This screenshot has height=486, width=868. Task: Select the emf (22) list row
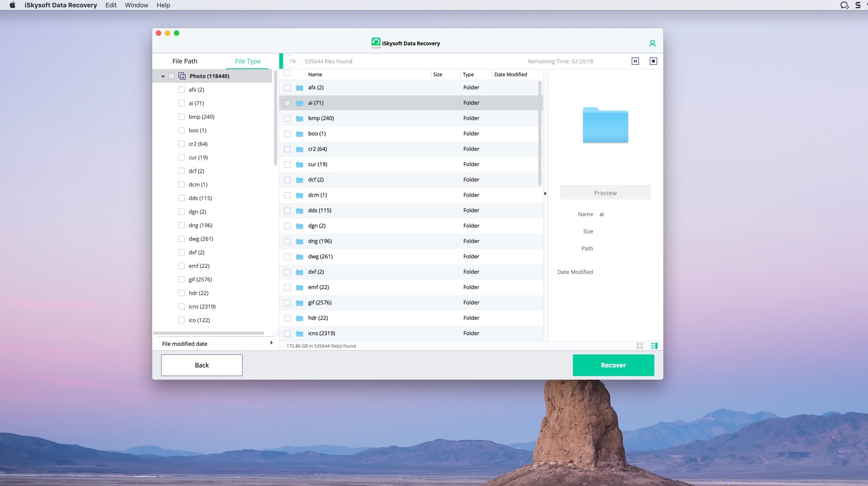tap(411, 288)
